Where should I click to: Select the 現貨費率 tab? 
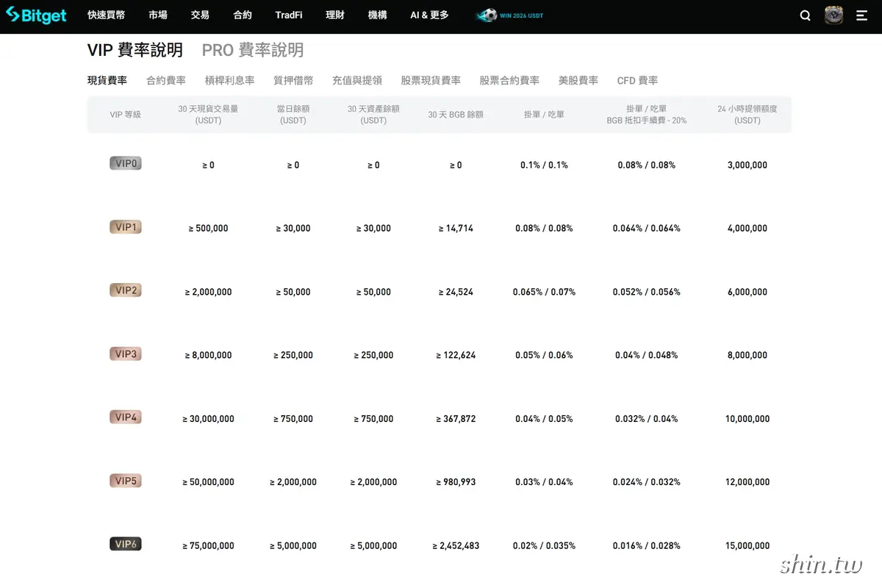point(107,81)
